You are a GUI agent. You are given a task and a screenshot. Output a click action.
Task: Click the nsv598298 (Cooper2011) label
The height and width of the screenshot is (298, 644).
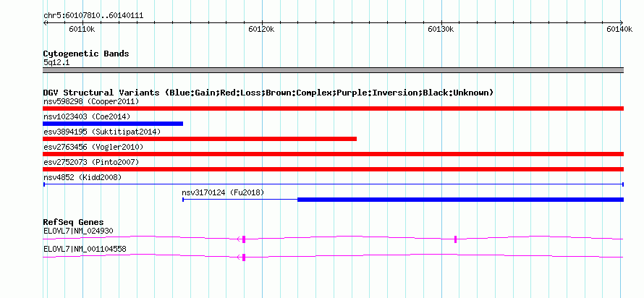coord(91,101)
